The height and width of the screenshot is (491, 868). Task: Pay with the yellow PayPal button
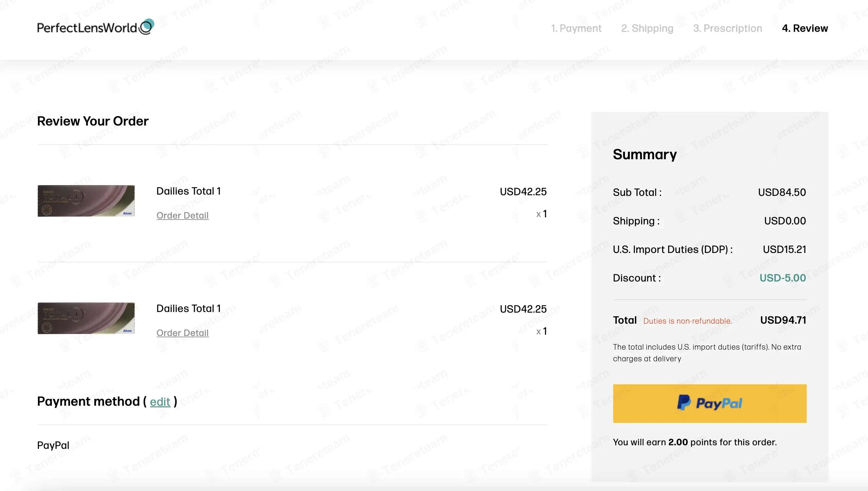tap(710, 403)
